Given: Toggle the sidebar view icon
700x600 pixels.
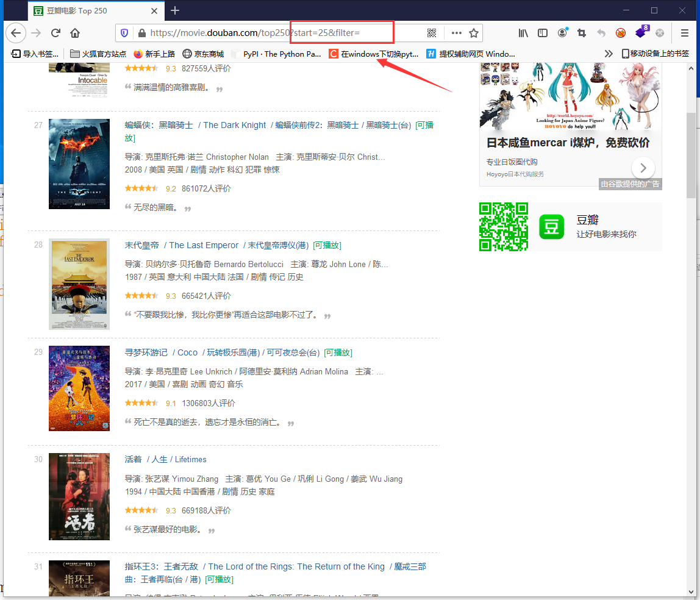Looking at the screenshot, I should tap(542, 33).
